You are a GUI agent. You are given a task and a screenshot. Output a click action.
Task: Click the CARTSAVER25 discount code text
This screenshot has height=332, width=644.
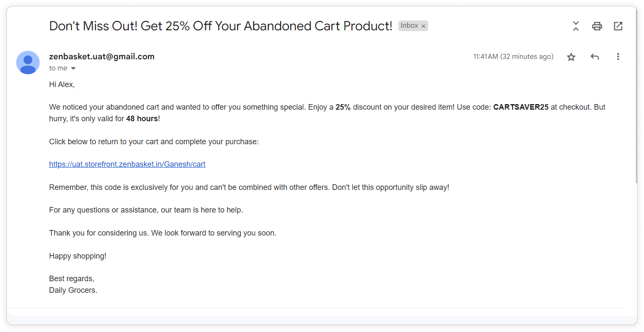521,107
